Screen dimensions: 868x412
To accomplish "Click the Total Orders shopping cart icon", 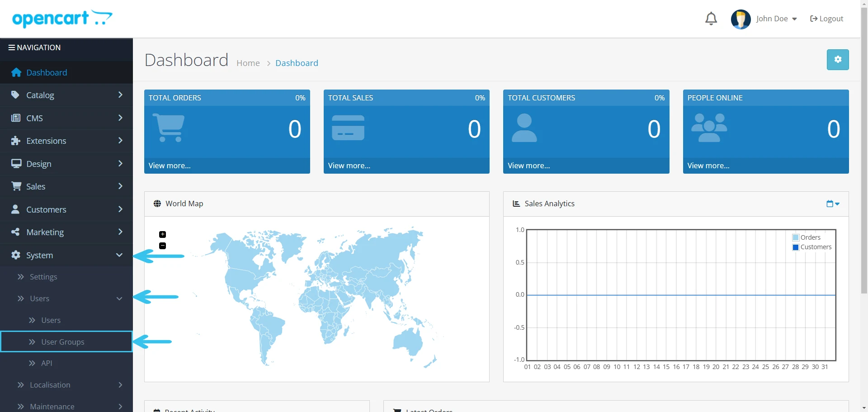I will [x=169, y=128].
